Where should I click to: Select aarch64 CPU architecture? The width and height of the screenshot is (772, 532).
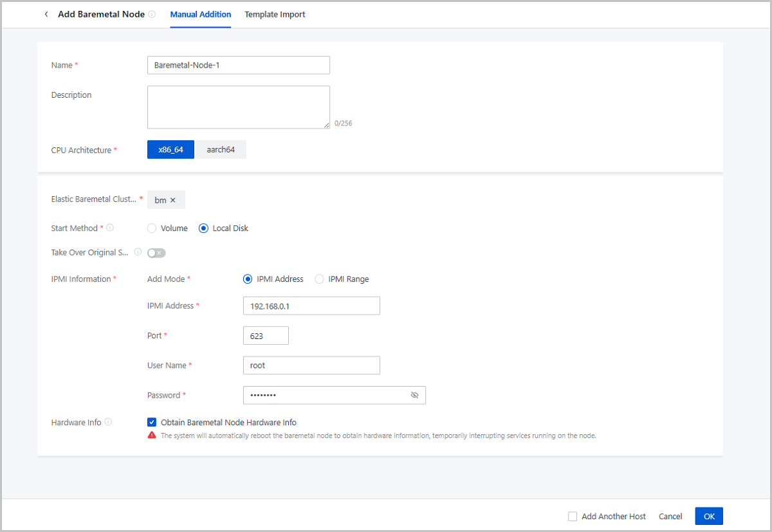pos(221,150)
